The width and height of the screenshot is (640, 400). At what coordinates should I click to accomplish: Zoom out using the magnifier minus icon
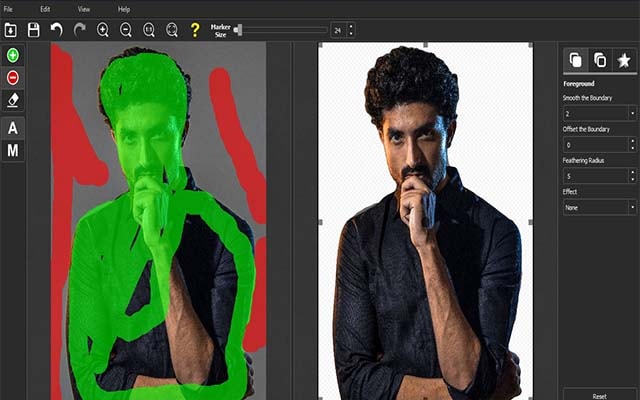click(126, 30)
